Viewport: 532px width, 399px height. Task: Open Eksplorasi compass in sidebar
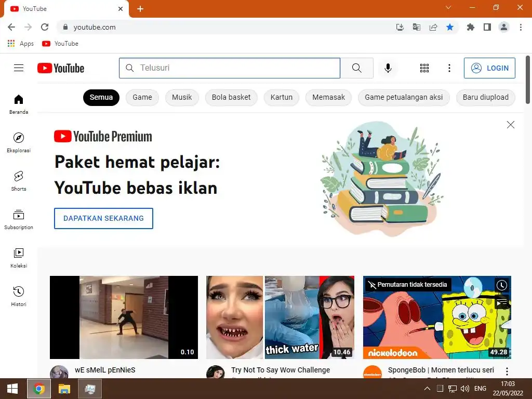(x=19, y=142)
